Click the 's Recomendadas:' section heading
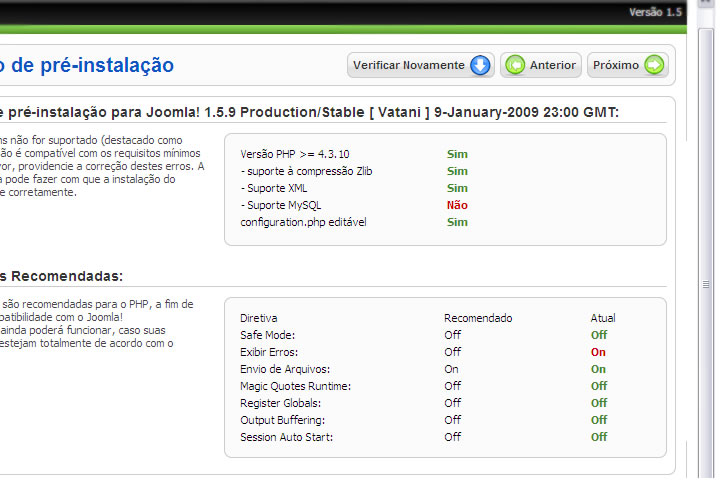This screenshot has width=721, height=500. tap(62, 276)
